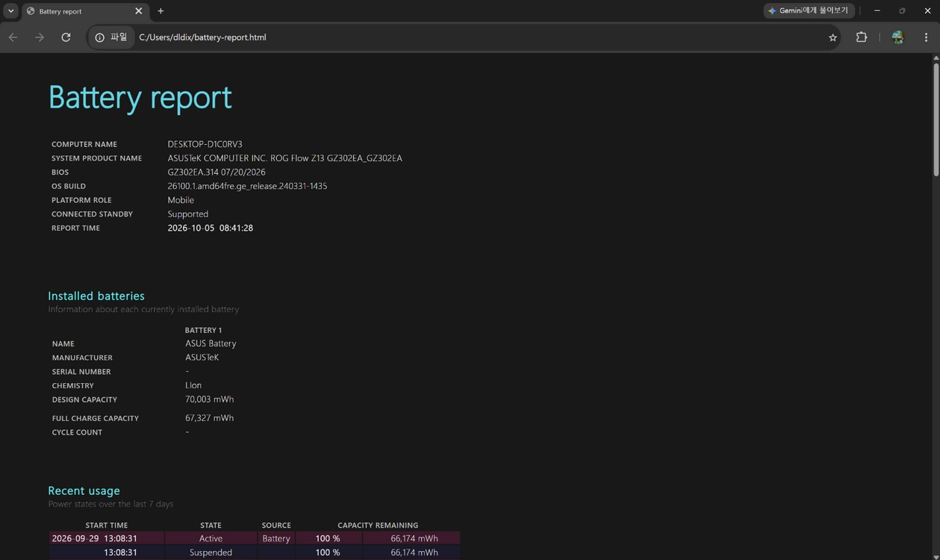Open a new tab with the plus button
Image resolution: width=940 pixels, height=560 pixels.
(x=161, y=11)
